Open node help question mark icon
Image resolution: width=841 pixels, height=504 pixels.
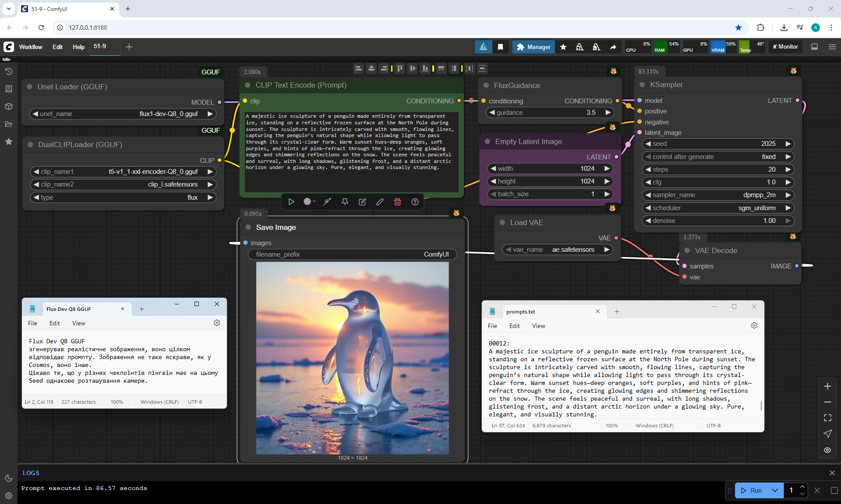pos(415,202)
